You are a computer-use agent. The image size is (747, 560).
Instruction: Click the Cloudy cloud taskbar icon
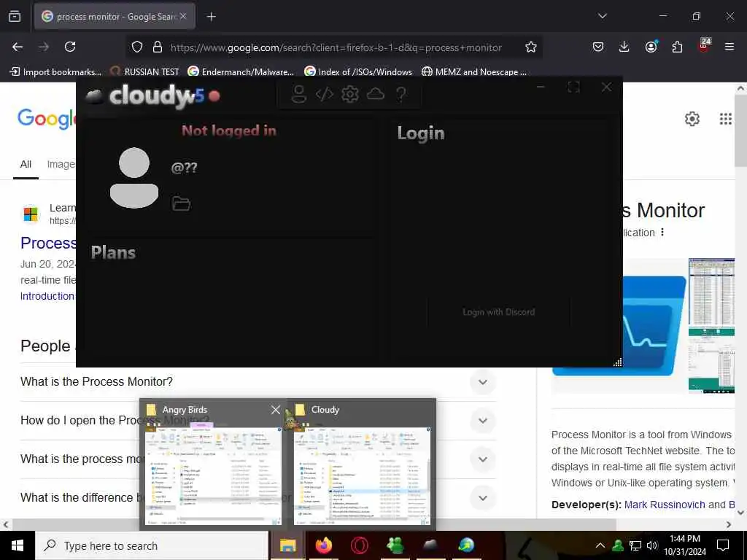tap(430, 545)
